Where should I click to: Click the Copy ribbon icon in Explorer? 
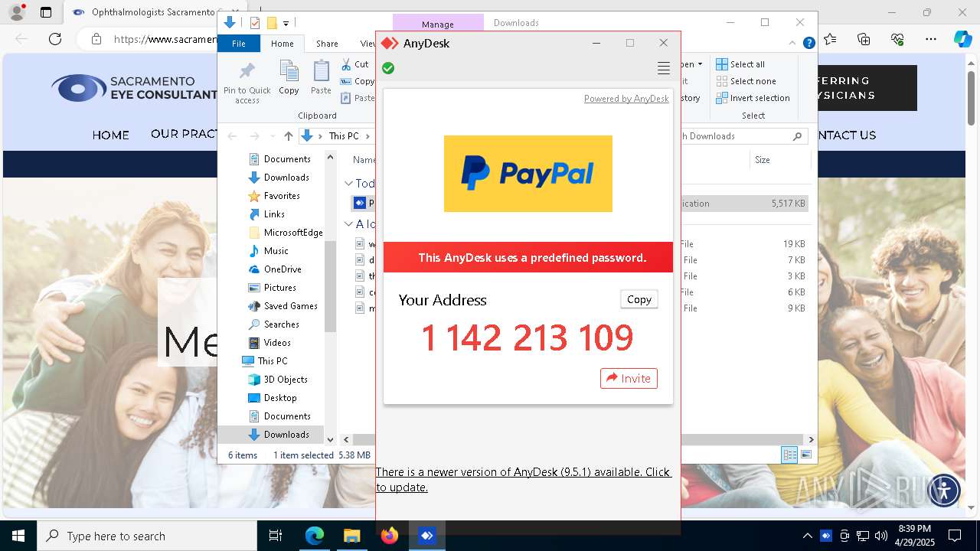click(289, 78)
